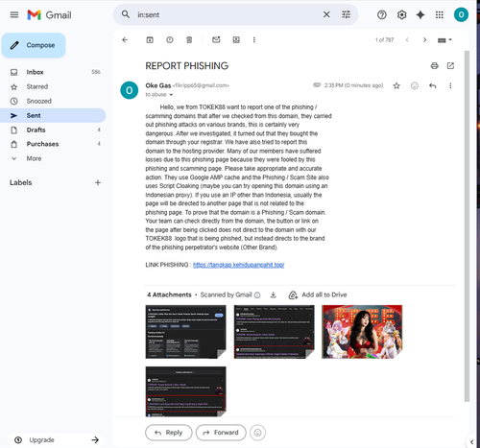
Task: Open the Starred folder
Action: click(x=53, y=86)
